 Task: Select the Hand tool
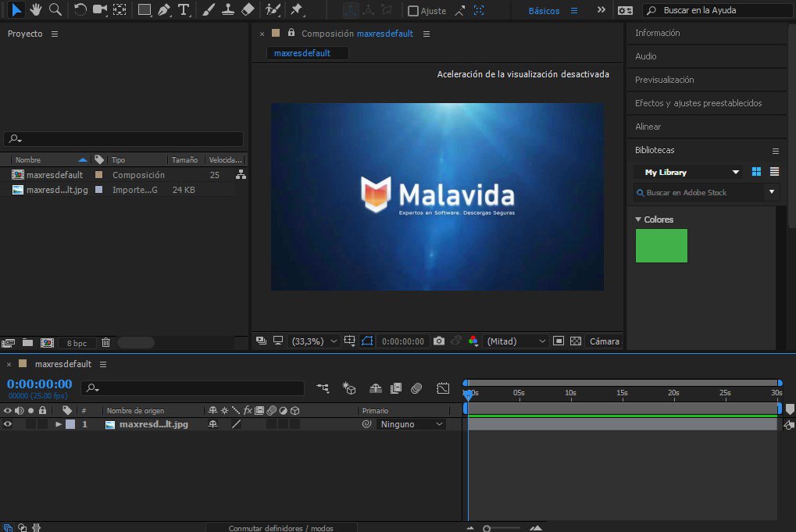36,10
